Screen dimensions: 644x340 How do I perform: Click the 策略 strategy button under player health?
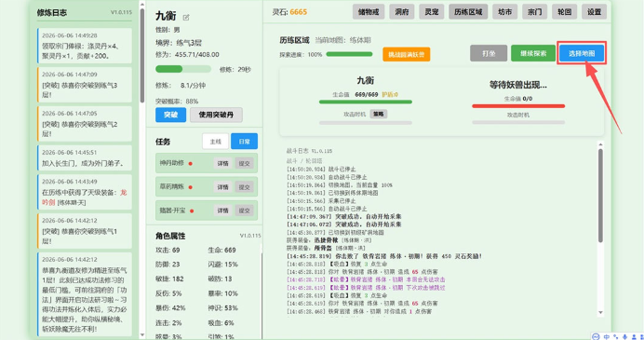coord(378,114)
